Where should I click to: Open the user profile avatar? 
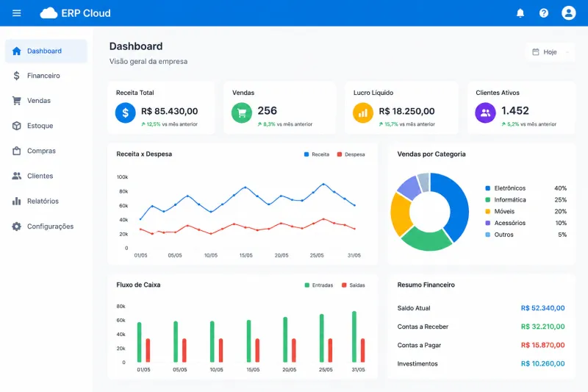click(x=568, y=13)
